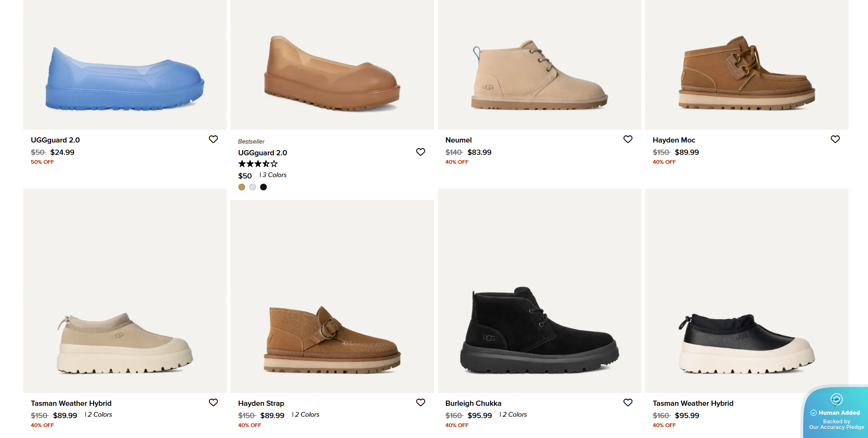Open the Neumel product title link

click(x=458, y=140)
